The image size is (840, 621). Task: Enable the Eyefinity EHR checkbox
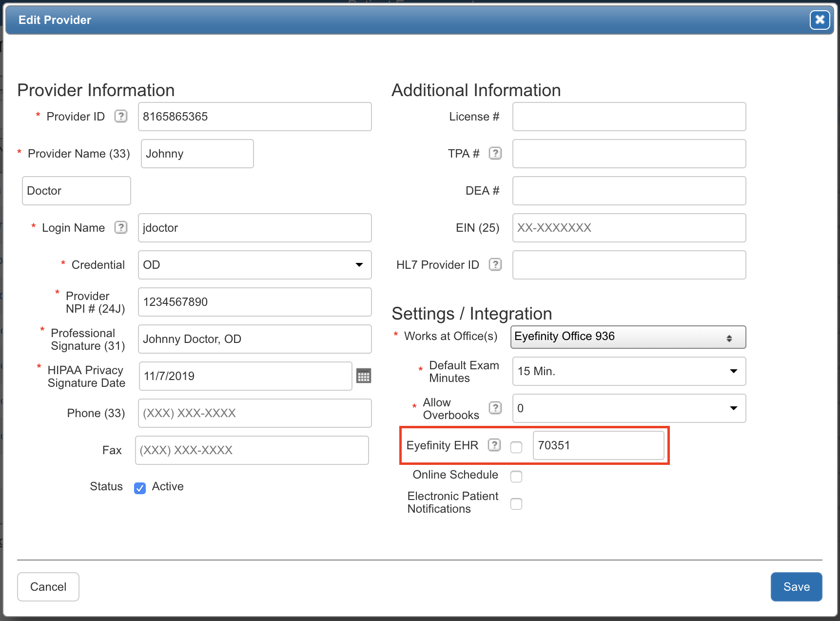pyautogui.click(x=516, y=447)
